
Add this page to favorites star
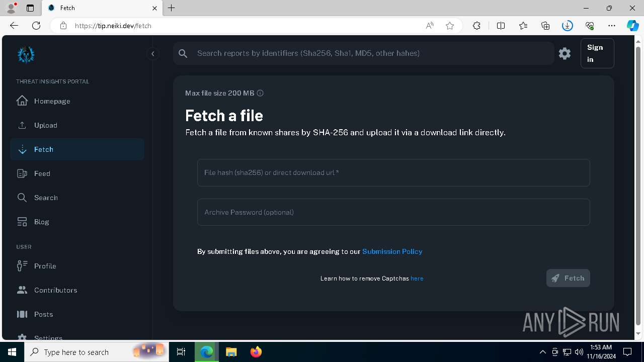pyautogui.click(x=450, y=26)
